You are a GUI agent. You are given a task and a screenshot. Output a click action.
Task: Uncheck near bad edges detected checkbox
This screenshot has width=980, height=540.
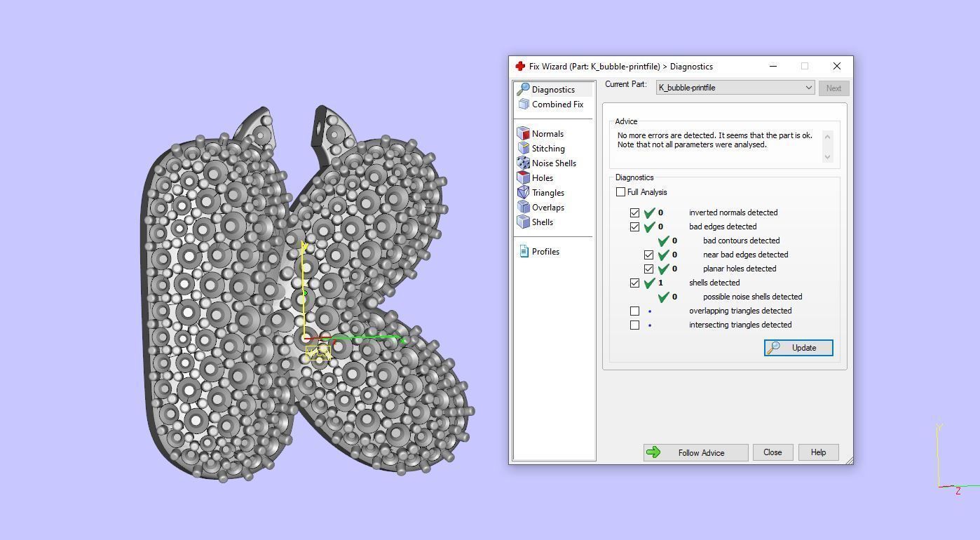(x=648, y=255)
